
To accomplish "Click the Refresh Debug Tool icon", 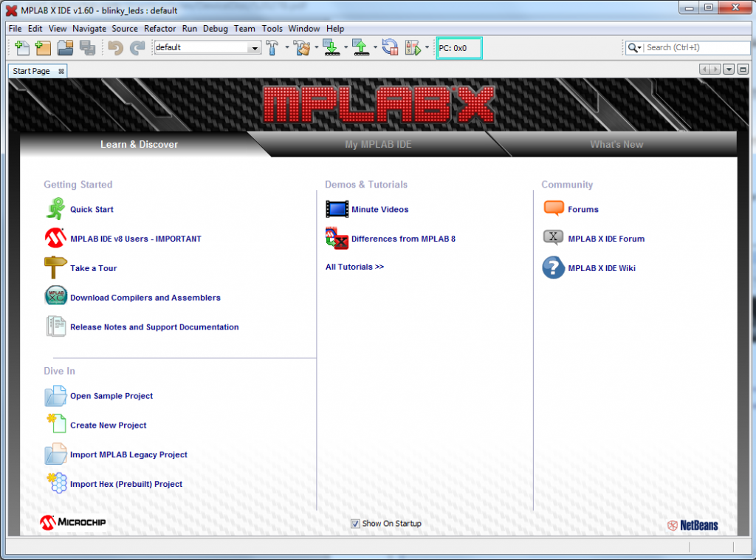I will (389, 47).
